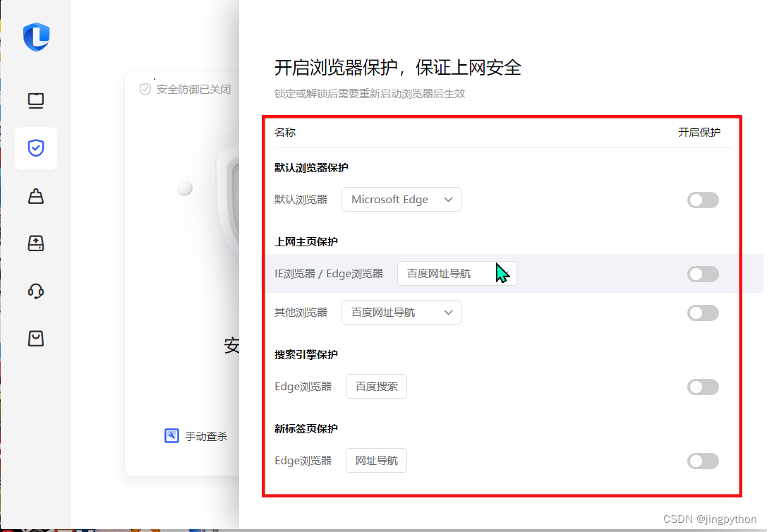Open the headset customer service icon

point(36,291)
